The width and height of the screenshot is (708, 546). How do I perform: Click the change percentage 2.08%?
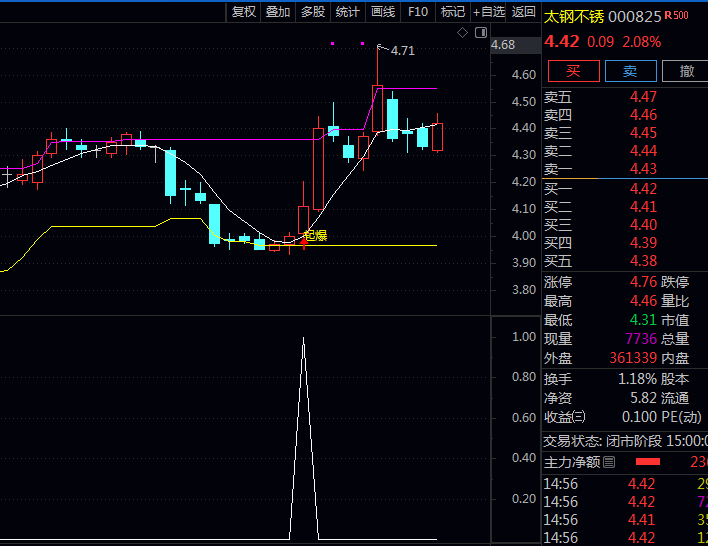642,42
